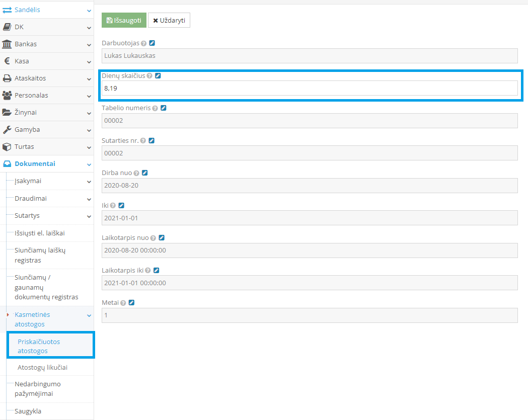Click the edit icon beside Dirba nuo

[x=145, y=173]
